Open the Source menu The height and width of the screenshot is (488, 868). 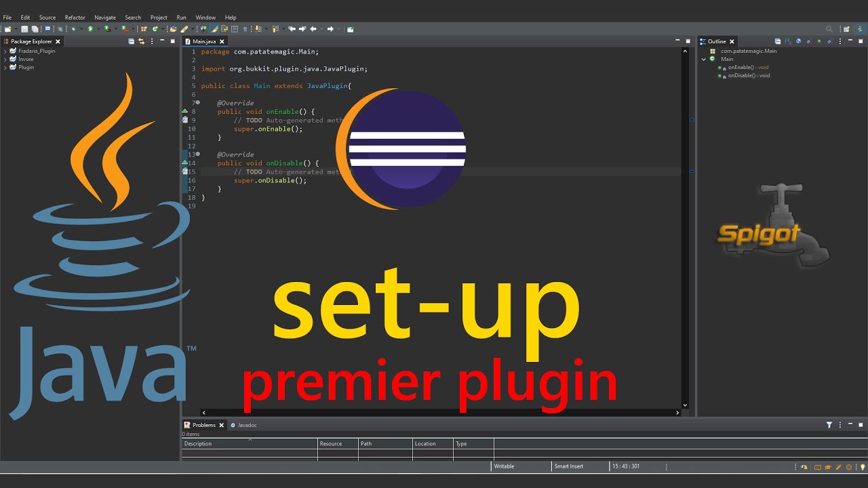tap(47, 18)
